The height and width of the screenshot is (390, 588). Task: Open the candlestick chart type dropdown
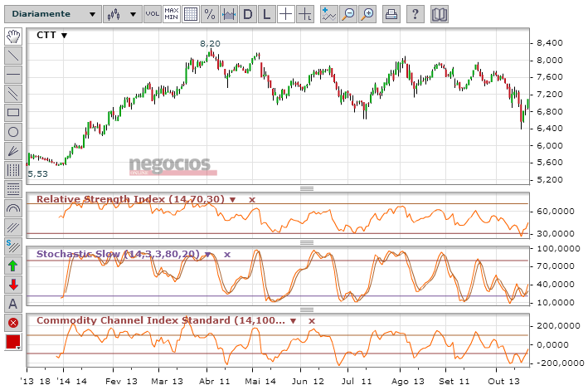122,14
